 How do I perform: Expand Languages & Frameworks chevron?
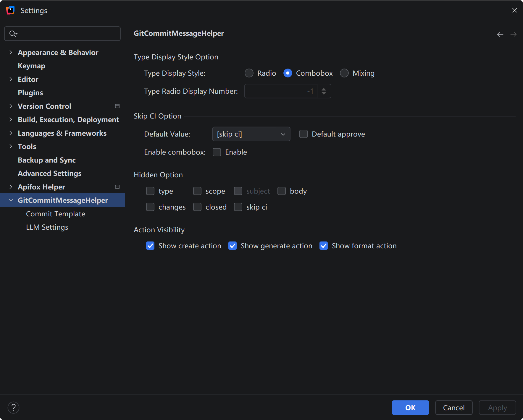point(11,133)
